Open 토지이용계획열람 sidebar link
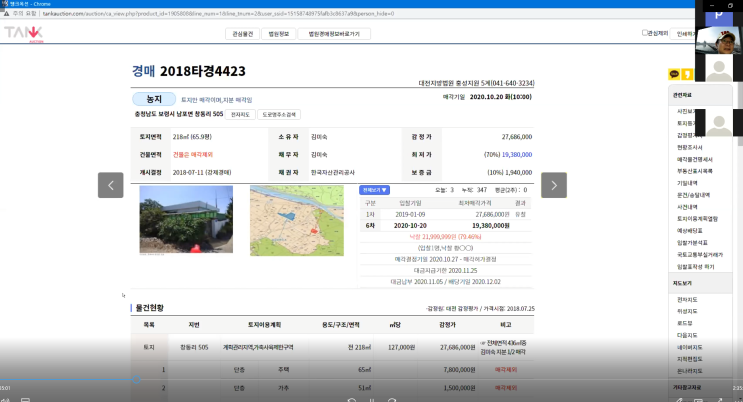 click(697, 219)
